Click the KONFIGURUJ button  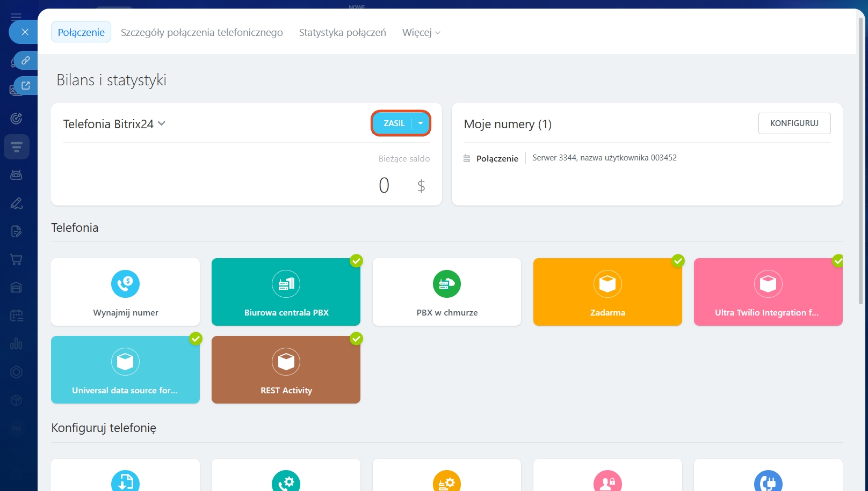pyautogui.click(x=794, y=123)
